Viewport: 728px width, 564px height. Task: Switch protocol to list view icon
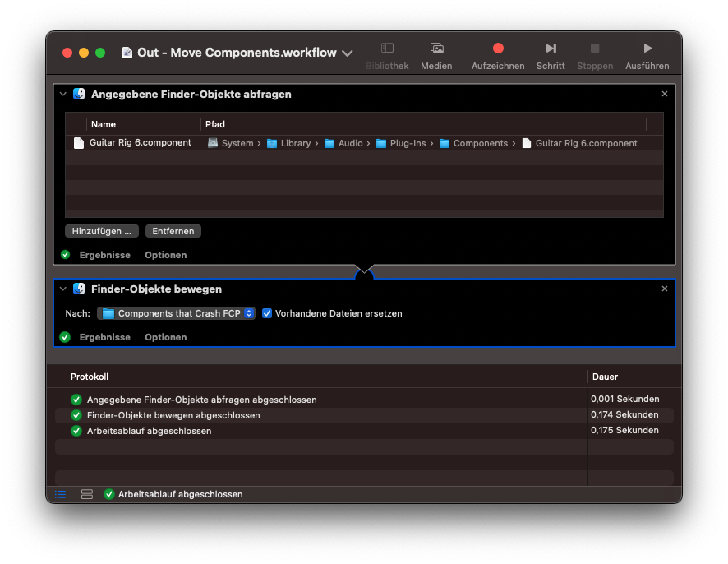[61, 494]
